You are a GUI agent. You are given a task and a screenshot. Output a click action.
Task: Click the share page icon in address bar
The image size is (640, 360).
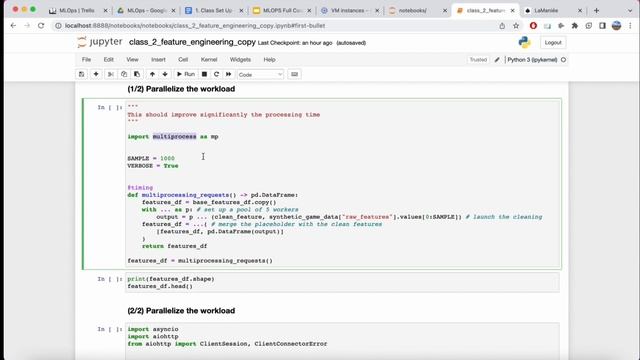(x=502, y=26)
